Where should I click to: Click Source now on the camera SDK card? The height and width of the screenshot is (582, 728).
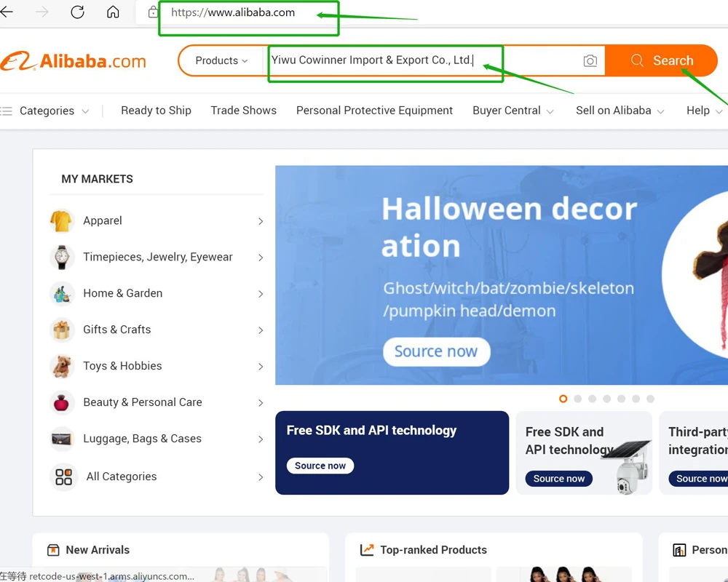coord(559,479)
